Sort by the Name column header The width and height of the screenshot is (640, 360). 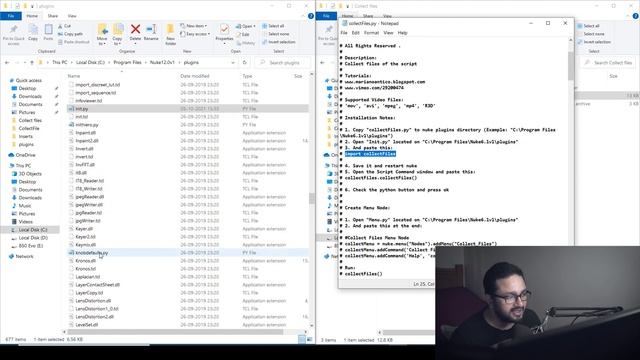(74, 76)
